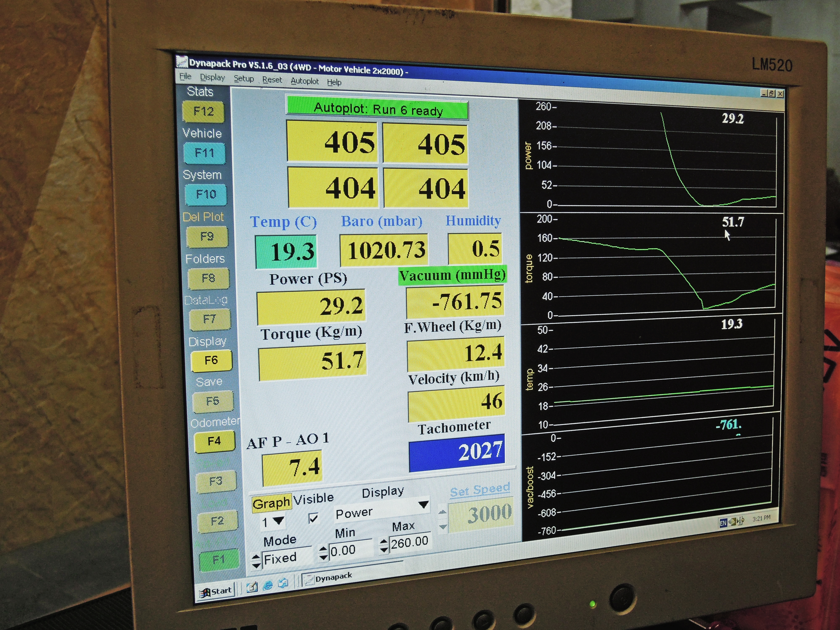Click the F4 Odometer button
The image size is (840, 630).
pos(214,442)
